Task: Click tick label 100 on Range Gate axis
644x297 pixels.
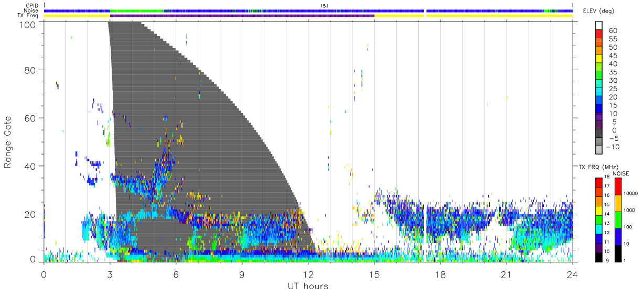Action: [28, 24]
